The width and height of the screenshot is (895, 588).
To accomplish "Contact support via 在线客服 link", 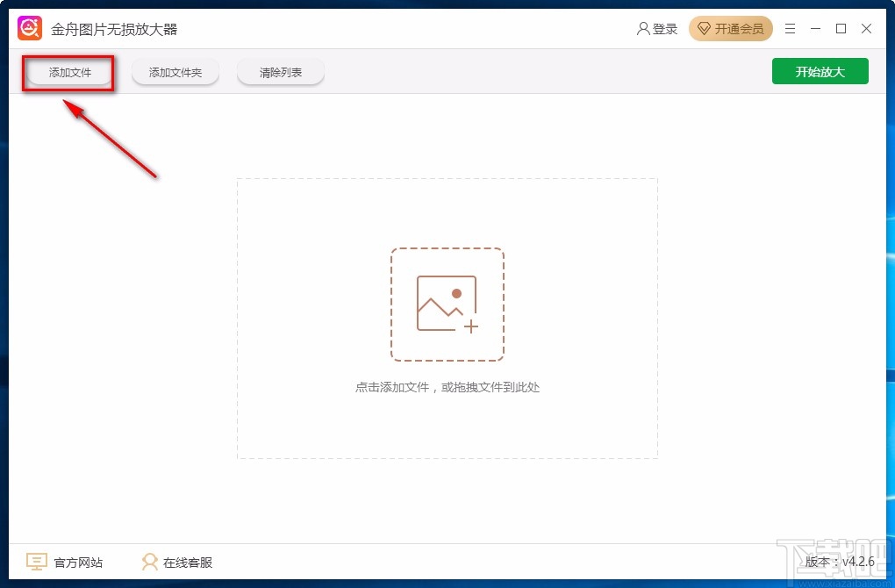I will [190, 561].
